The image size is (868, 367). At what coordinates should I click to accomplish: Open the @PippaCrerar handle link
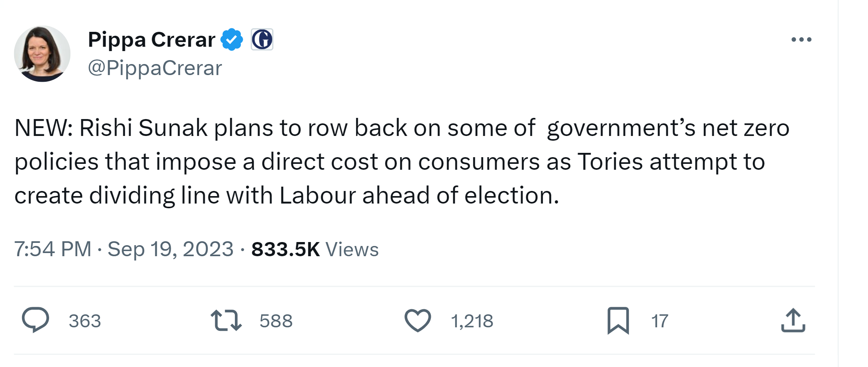point(155,68)
